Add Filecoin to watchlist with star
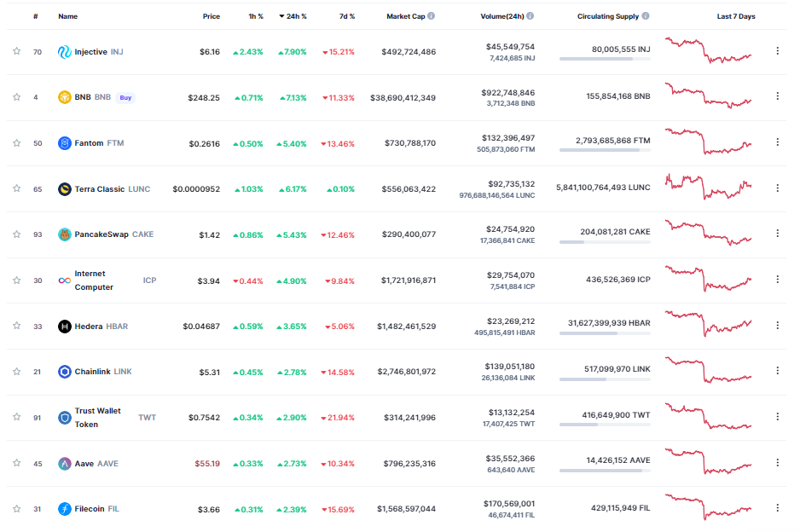Viewport: 800px width, 532px height. point(16,509)
